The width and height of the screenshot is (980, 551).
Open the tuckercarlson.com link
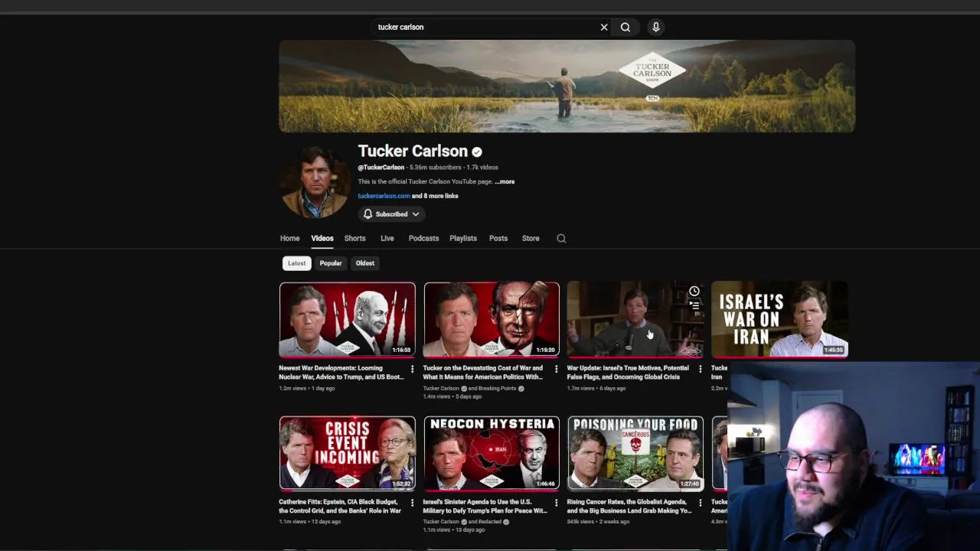384,196
